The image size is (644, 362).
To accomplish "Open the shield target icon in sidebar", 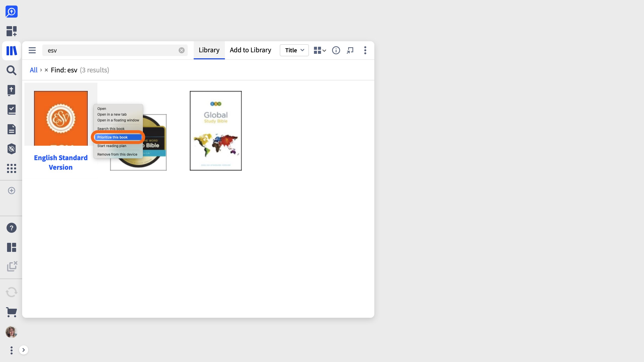I will point(12,149).
